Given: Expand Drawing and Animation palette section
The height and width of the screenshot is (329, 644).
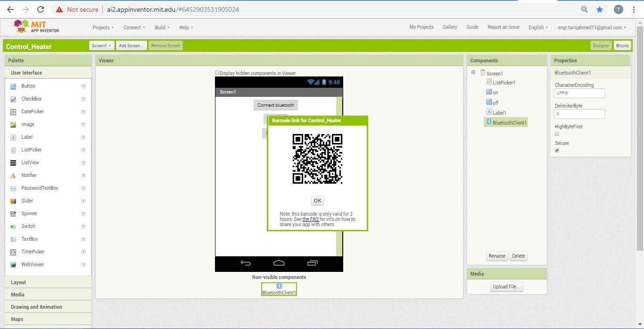Looking at the screenshot, I should point(48,307).
